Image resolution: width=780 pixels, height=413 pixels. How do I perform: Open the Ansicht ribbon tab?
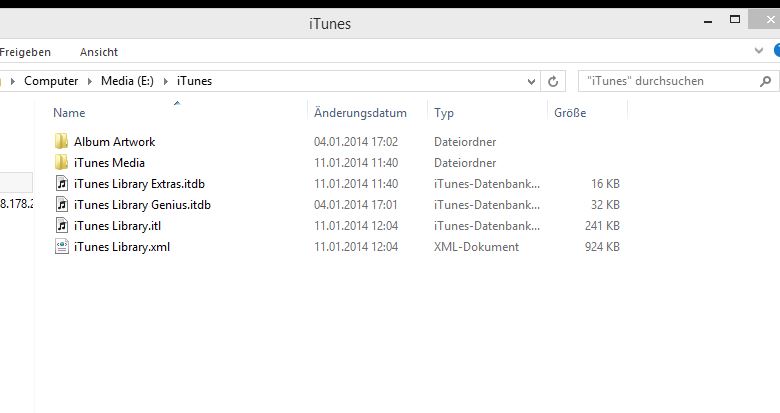[x=98, y=52]
